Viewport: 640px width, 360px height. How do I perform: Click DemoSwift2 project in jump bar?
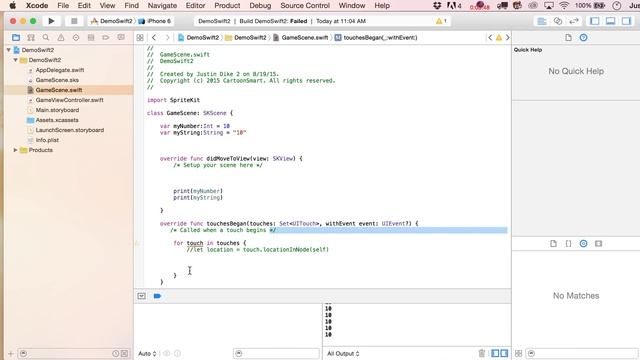click(x=198, y=38)
